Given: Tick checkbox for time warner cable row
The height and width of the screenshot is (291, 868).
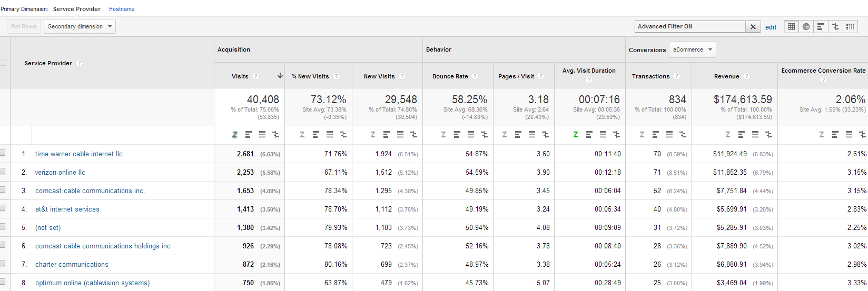Looking at the screenshot, I should (x=2, y=153).
